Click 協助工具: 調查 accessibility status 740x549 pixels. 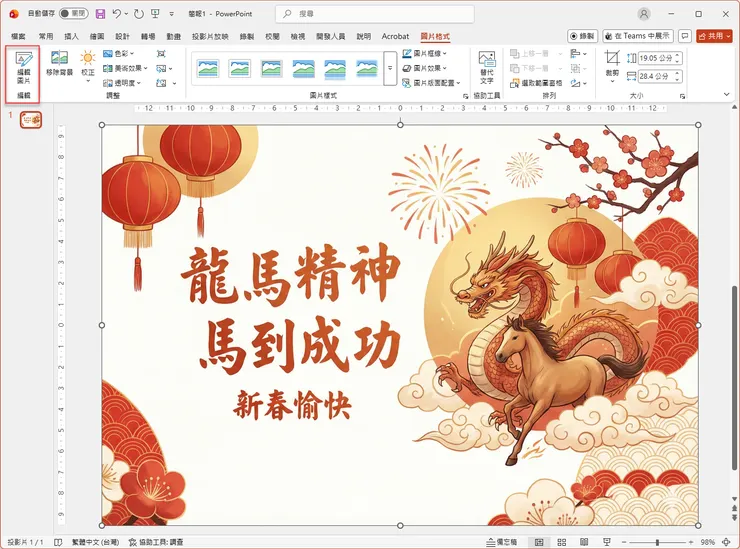156,542
